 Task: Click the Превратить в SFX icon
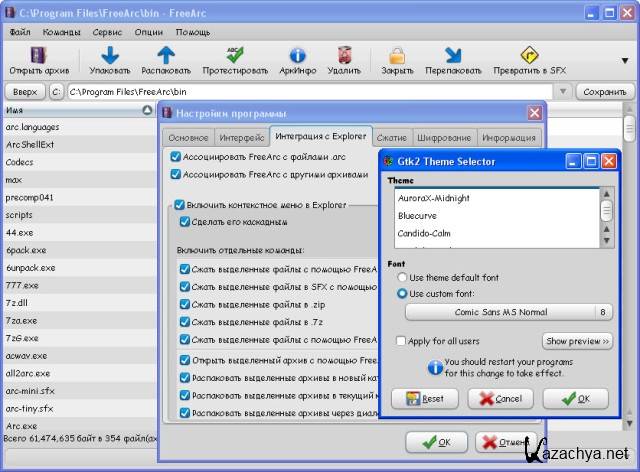(x=529, y=55)
